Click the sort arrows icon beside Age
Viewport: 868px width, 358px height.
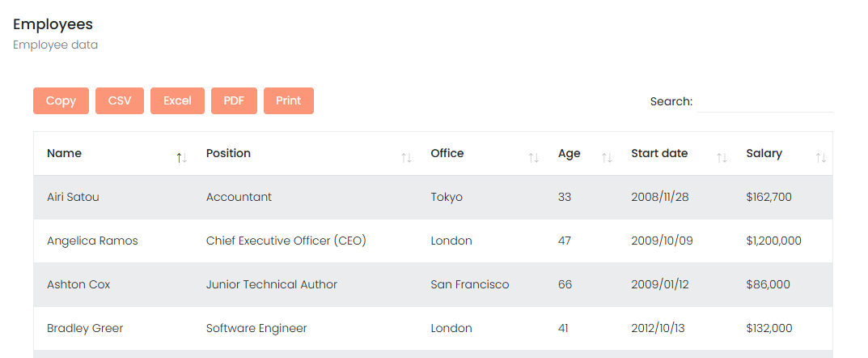point(607,158)
